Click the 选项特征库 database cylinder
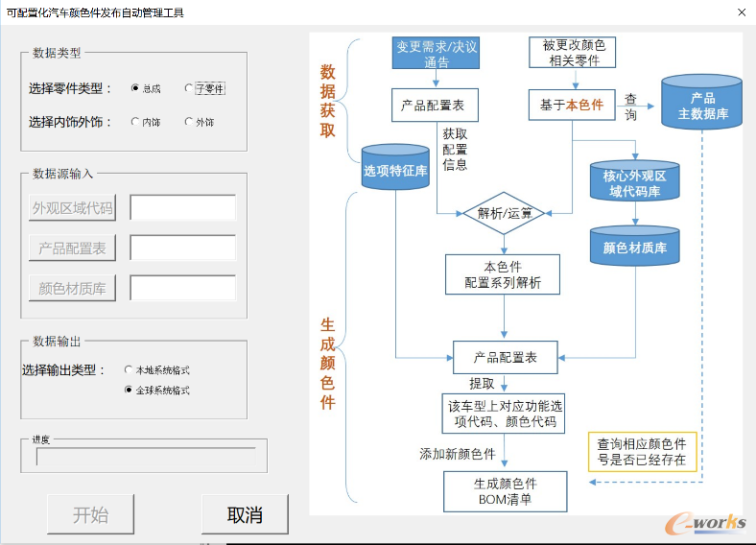756x545 pixels. tap(395, 166)
